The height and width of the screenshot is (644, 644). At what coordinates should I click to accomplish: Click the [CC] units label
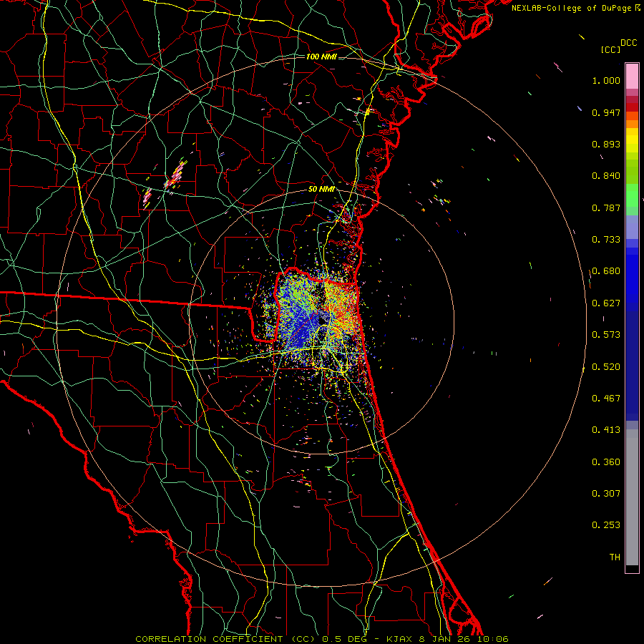[610, 49]
